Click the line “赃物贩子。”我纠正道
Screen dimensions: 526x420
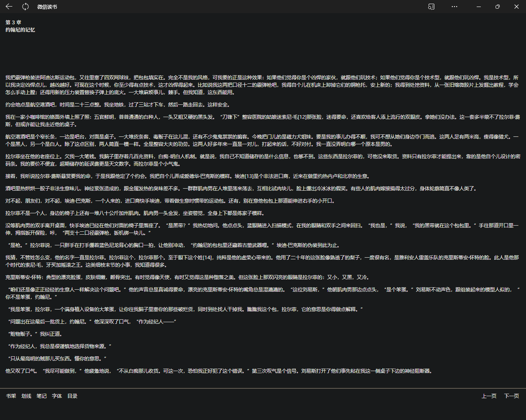coord(35,334)
